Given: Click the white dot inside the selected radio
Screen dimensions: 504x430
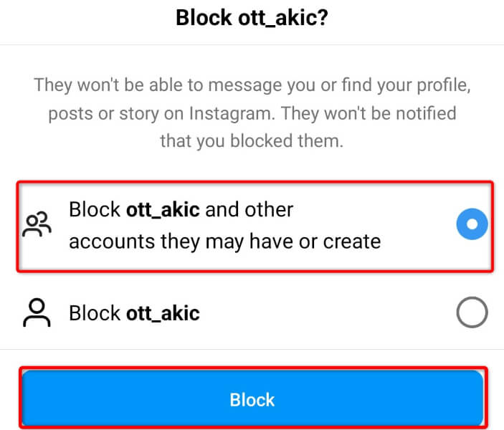Looking at the screenshot, I should pyautogui.click(x=472, y=225).
